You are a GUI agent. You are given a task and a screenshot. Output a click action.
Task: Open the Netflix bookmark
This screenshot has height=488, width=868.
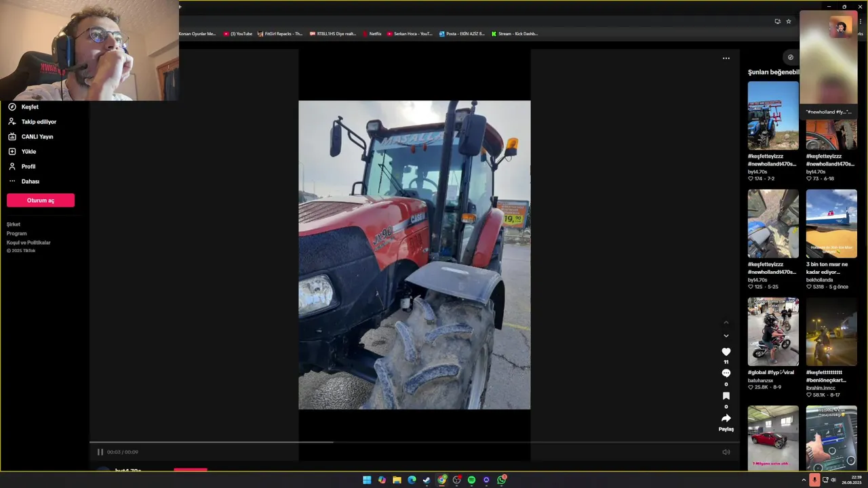(x=372, y=34)
